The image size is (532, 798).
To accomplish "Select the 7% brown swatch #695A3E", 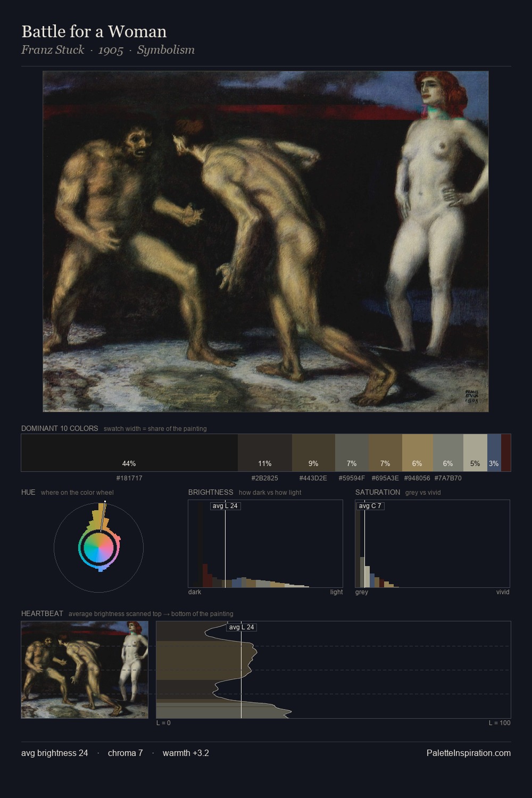I will (385, 453).
